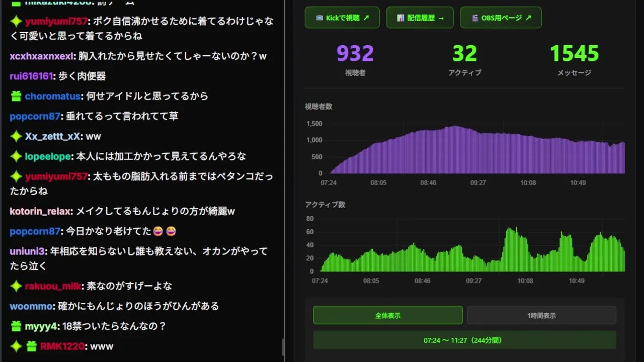644x362 pixels.
Task: Click popcorn87 on the '垂れてる' message
Action: click(x=35, y=116)
